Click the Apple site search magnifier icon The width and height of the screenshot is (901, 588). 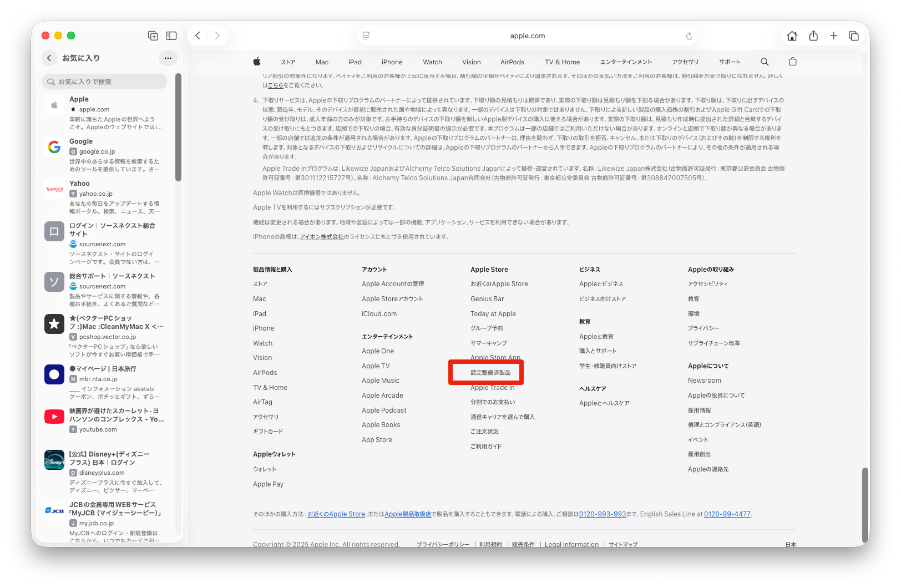765,62
